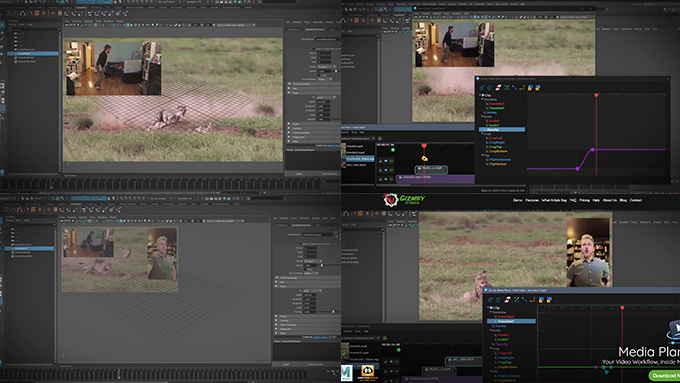Choose the blue linear tangent icon in the purple-curve graph editor
The height and width of the screenshot is (383, 680).
pyautogui.click(x=514, y=88)
